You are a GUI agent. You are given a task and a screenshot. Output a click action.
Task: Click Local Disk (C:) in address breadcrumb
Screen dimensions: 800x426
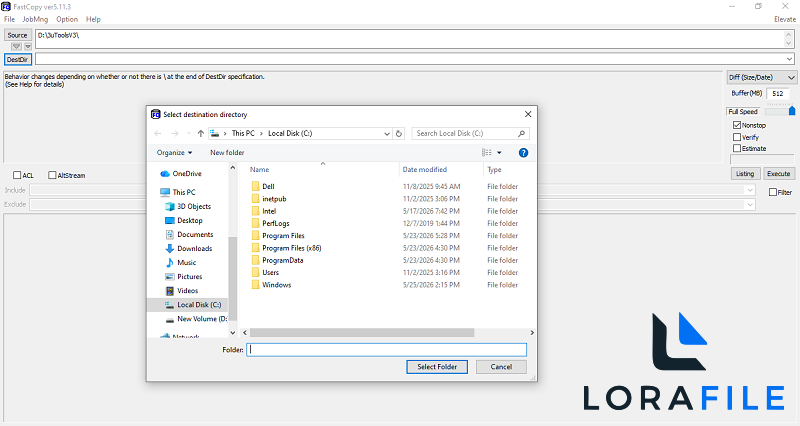tap(290, 133)
